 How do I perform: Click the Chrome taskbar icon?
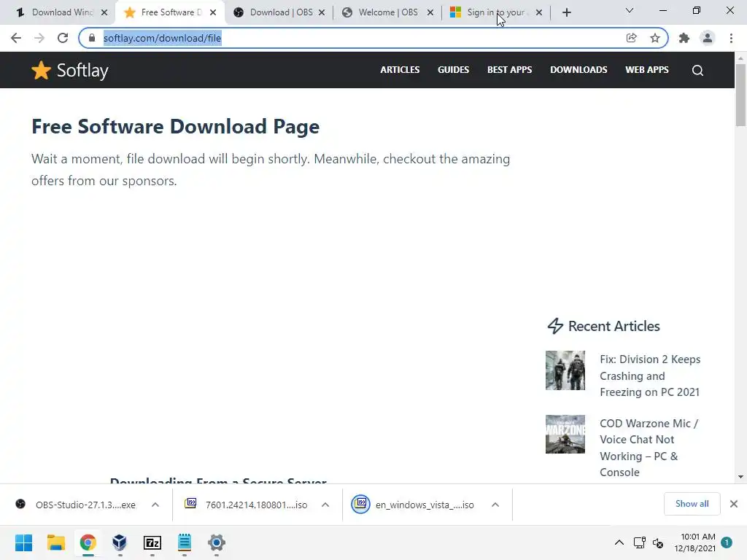[x=88, y=542]
